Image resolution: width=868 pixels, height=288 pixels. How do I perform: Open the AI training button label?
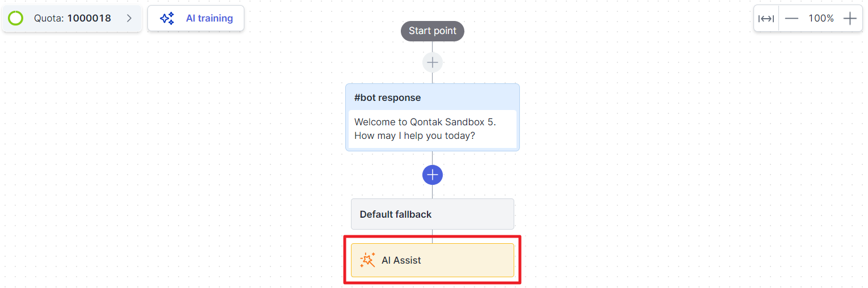pyautogui.click(x=209, y=18)
